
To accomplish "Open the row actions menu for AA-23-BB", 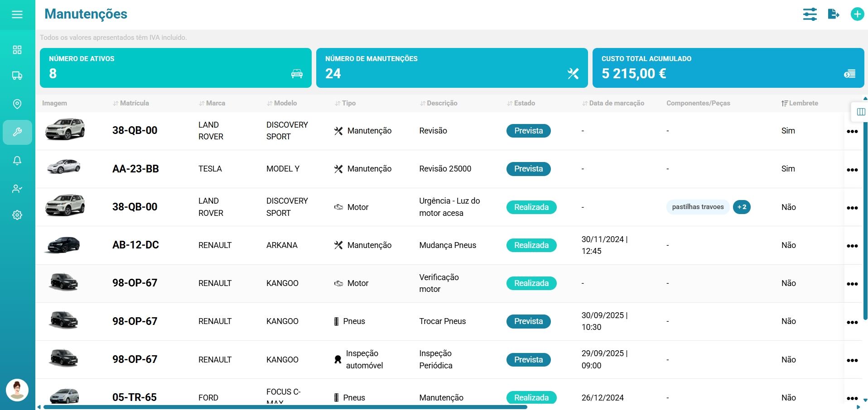I will click(x=853, y=170).
